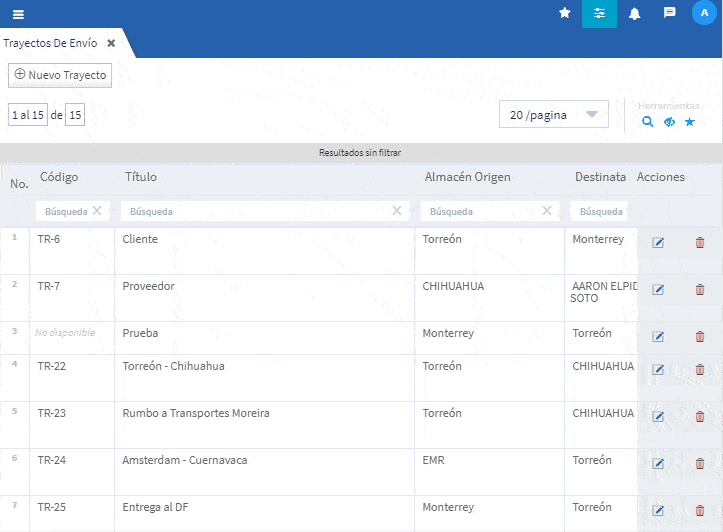The image size is (723, 532).
Task: Sort by Título column header
Action: click(141, 177)
